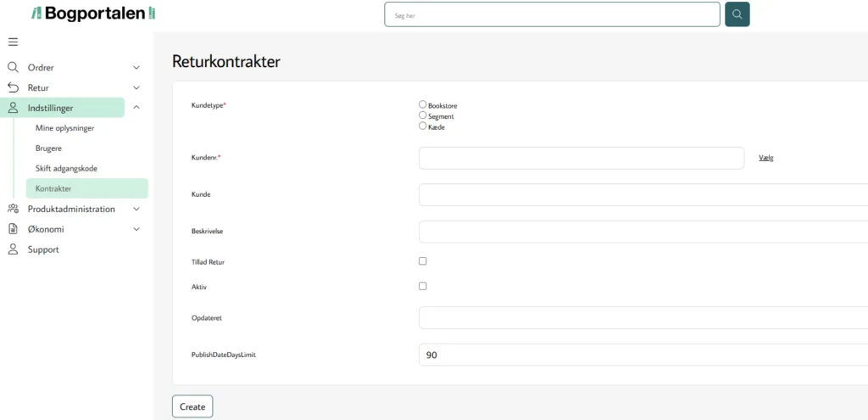Open the hamburger menu icon
868x420 pixels.
(x=13, y=42)
